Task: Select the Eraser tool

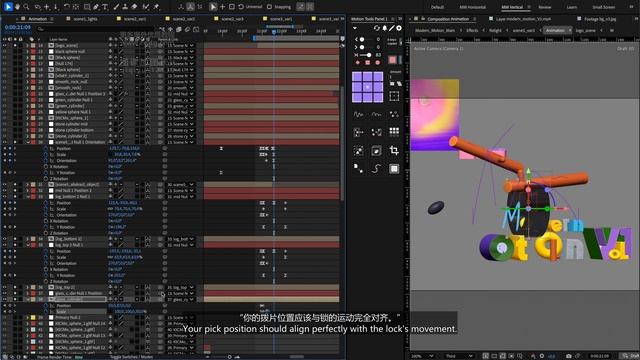Action: point(134,7)
